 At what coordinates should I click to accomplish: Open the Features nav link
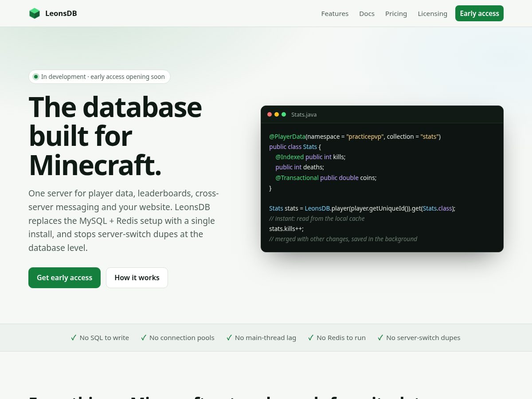tap(335, 14)
